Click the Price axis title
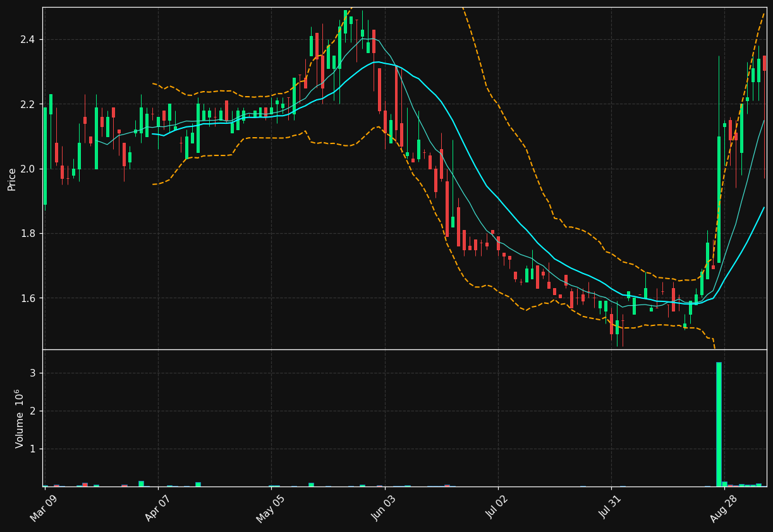The image size is (773, 532). [x=12, y=179]
